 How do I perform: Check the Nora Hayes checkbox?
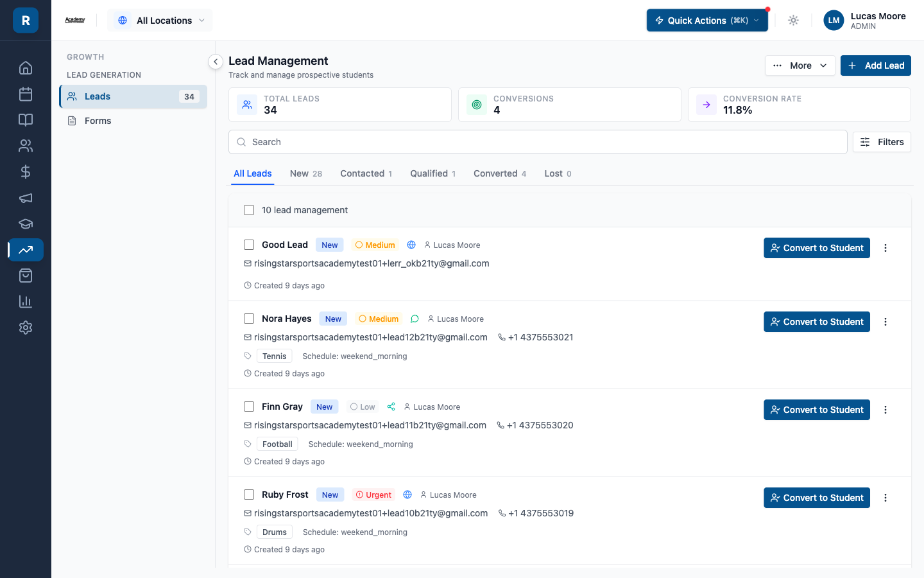[249, 319]
